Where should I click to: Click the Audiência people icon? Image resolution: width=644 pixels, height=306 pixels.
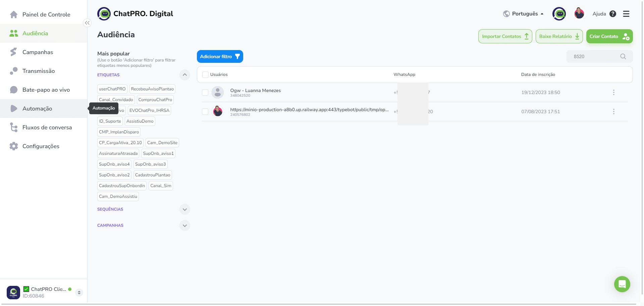(14, 33)
